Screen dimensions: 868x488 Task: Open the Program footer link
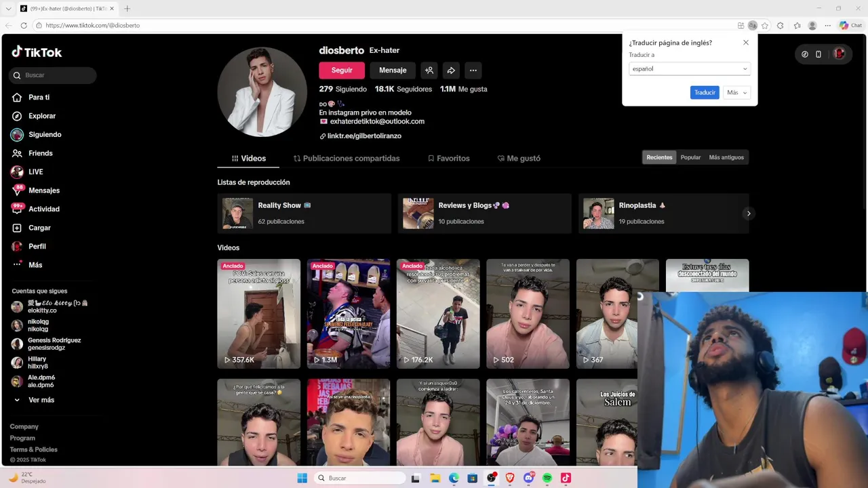tap(22, 438)
